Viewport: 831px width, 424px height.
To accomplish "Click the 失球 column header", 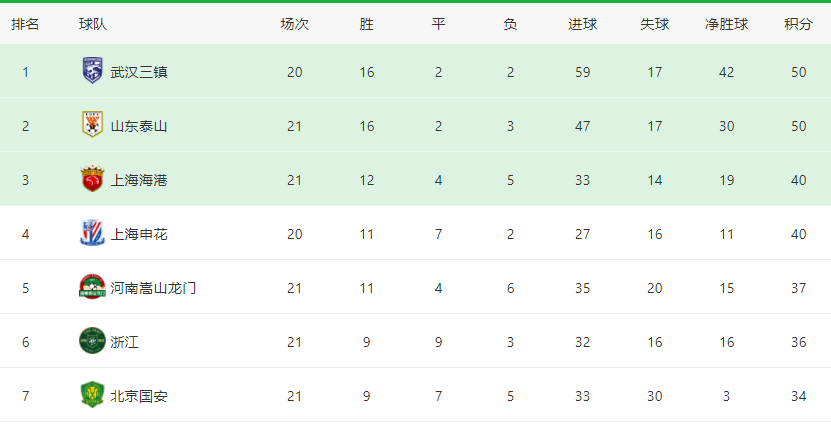I will (x=655, y=24).
